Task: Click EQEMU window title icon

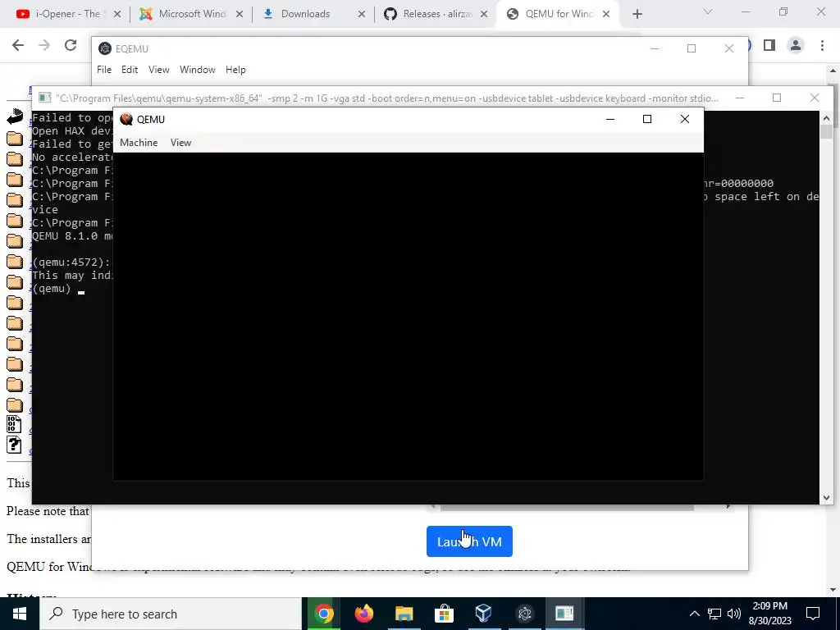Action: (105, 48)
